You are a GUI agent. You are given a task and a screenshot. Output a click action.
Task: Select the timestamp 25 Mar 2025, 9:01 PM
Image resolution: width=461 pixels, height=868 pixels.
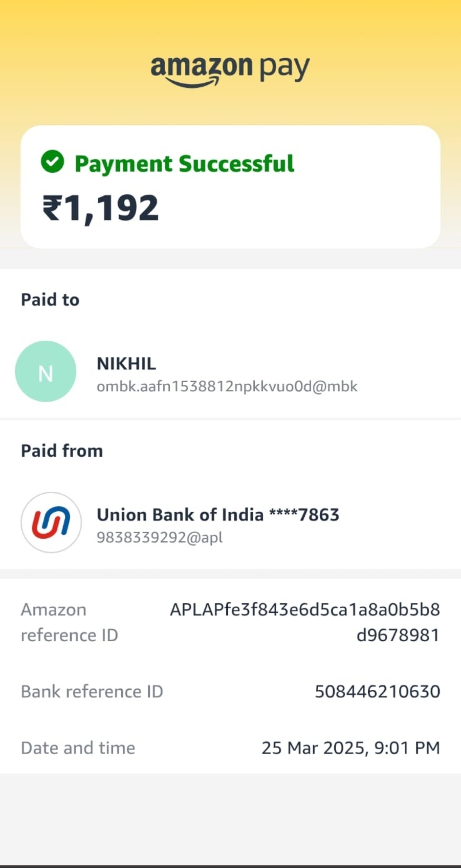point(350,748)
